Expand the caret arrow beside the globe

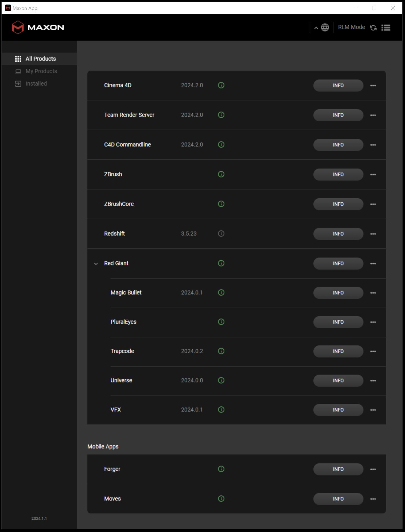316,28
